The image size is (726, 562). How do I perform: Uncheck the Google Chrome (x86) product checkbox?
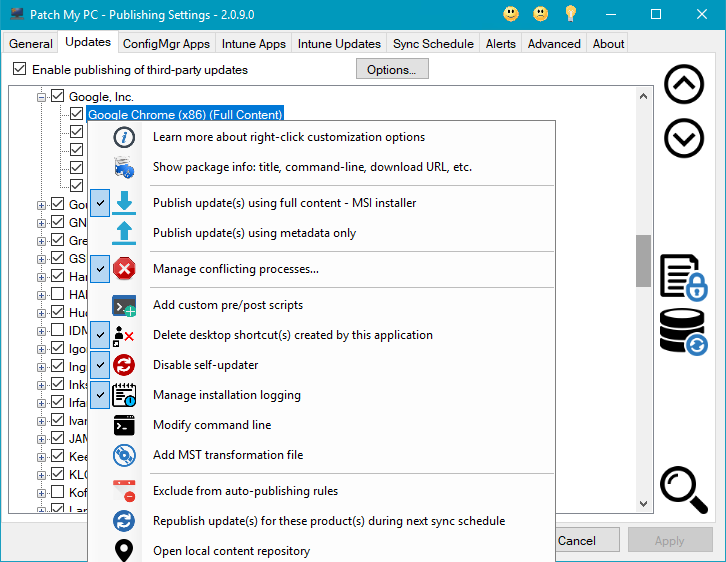point(76,115)
